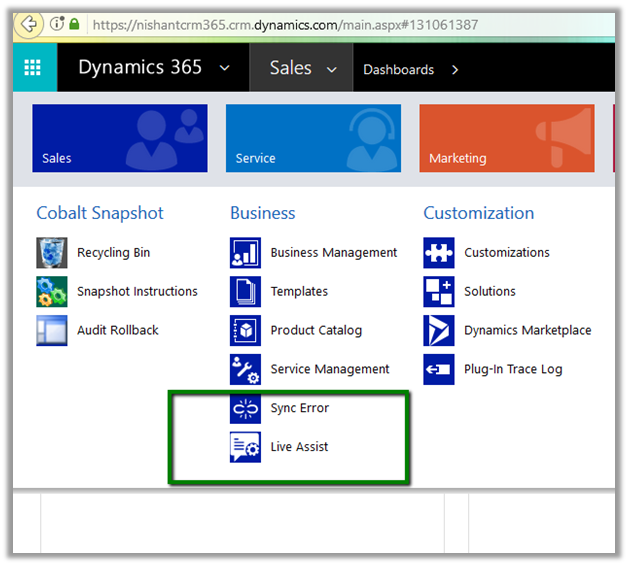The height and width of the screenshot is (566, 628).
Task: Expand the Dashboards breadcrumb arrow
Action: click(x=455, y=70)
